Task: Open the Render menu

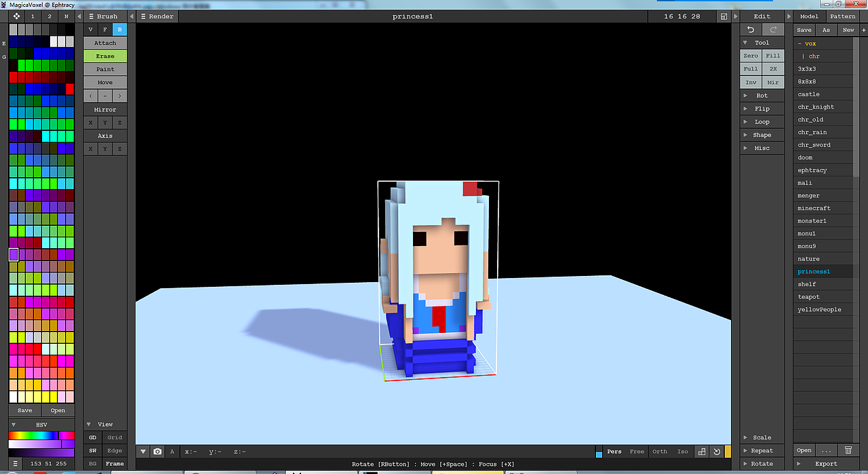Action: 157,16
